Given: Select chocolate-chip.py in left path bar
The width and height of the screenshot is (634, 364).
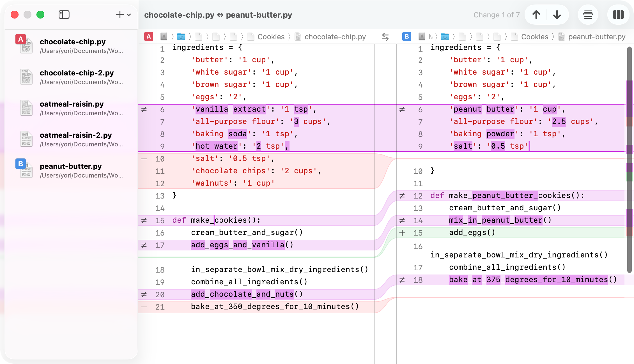Looking at the screenshot, I should [335, 37].
